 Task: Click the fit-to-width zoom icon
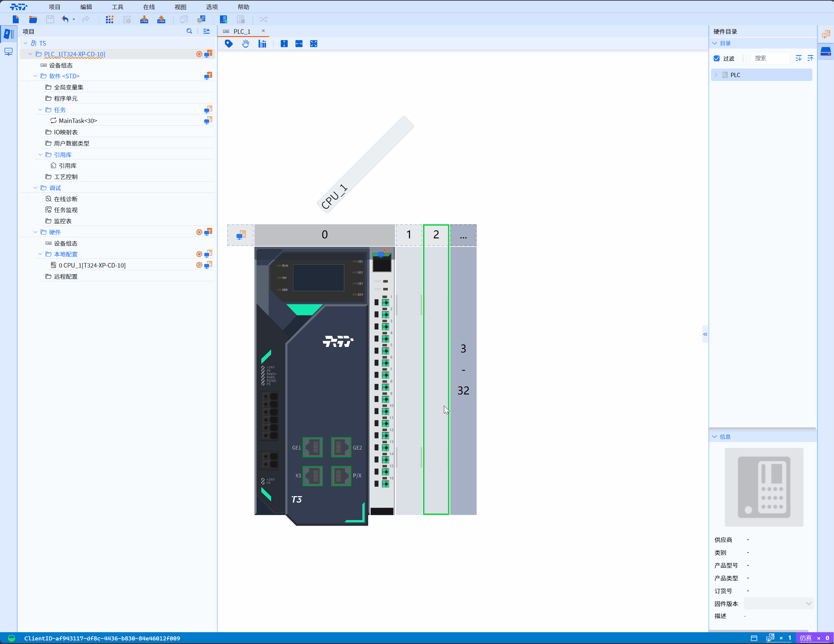tap(299, 44)
